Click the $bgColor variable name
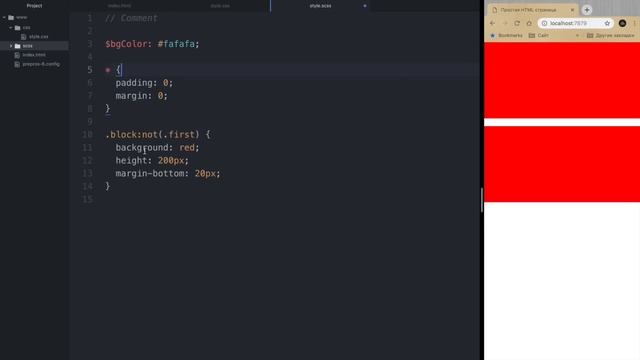 point(126,44)
